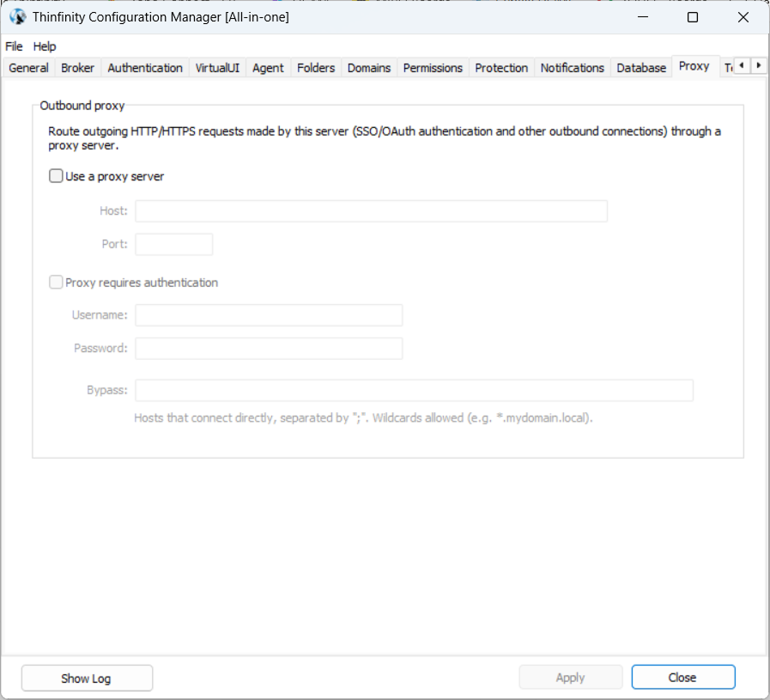Screen dimensions: 770x700
Task: Switch to the Domains tab
Action: pos(369,68)
